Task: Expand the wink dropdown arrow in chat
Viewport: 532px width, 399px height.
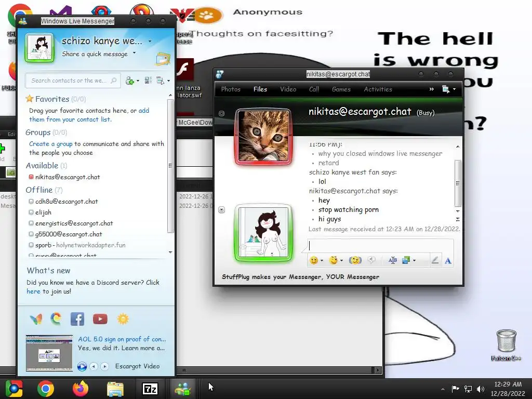Action: (x=342, y=261)
